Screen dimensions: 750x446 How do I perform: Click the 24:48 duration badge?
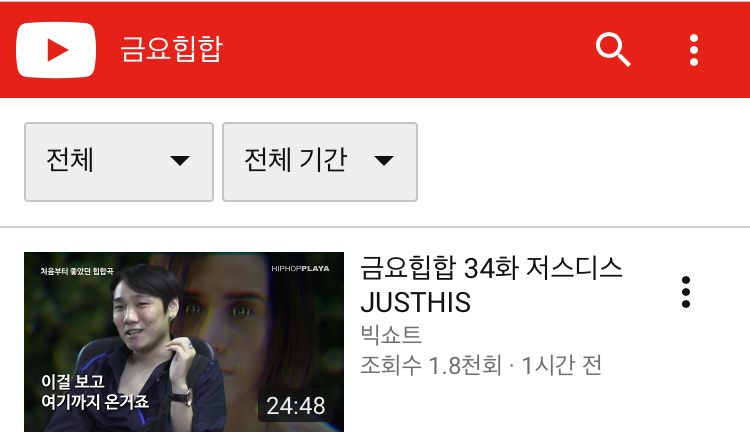tap(296, 406)
